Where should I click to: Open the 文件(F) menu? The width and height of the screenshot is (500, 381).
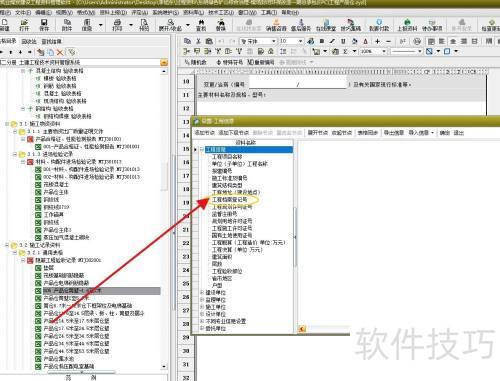(23, 12)
